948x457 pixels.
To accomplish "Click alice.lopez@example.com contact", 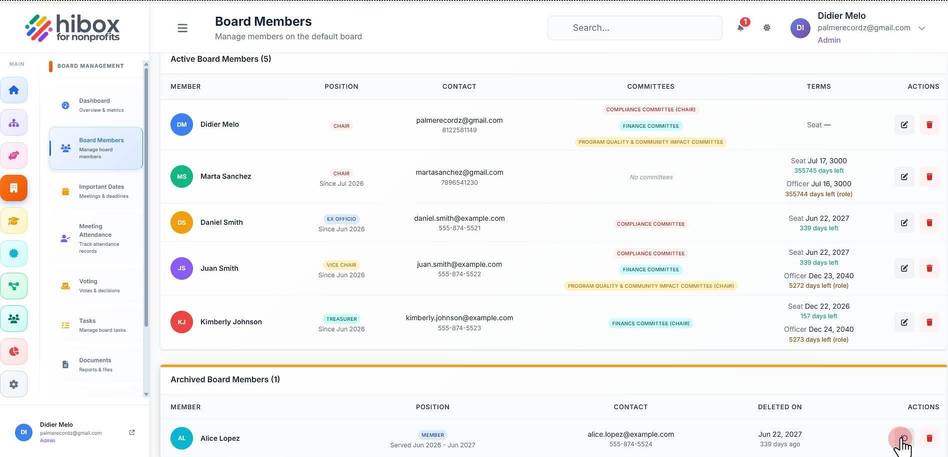I will coord(630,434).
